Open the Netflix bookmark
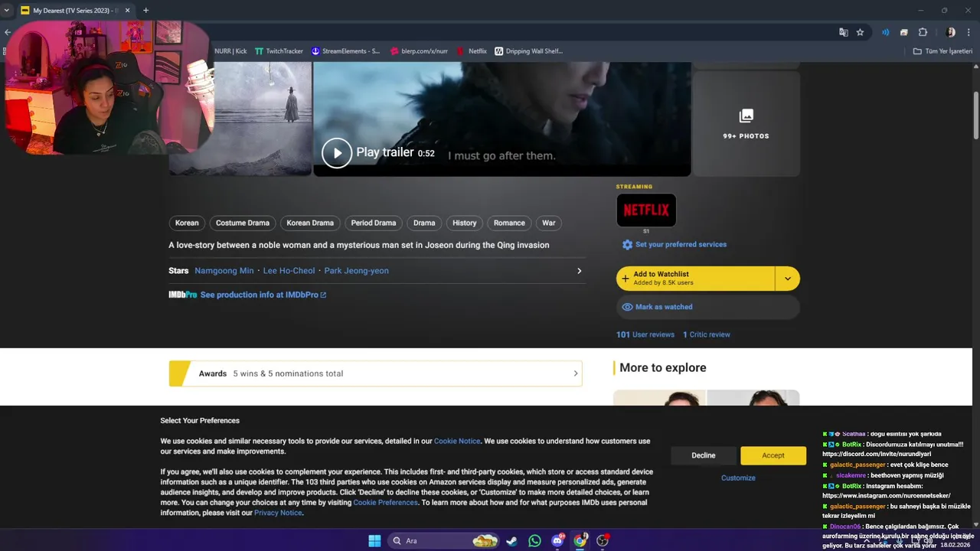 point(472,51)
